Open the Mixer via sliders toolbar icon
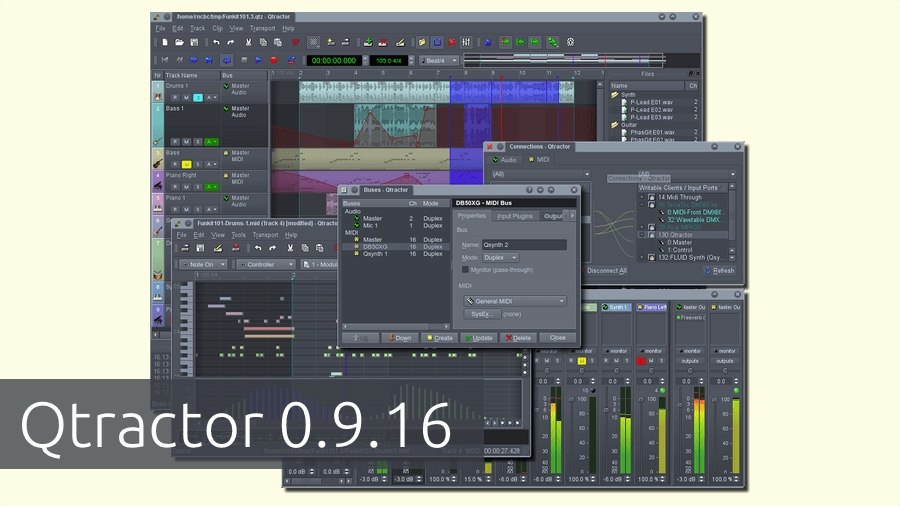900x506 pixels. [466, 42]
